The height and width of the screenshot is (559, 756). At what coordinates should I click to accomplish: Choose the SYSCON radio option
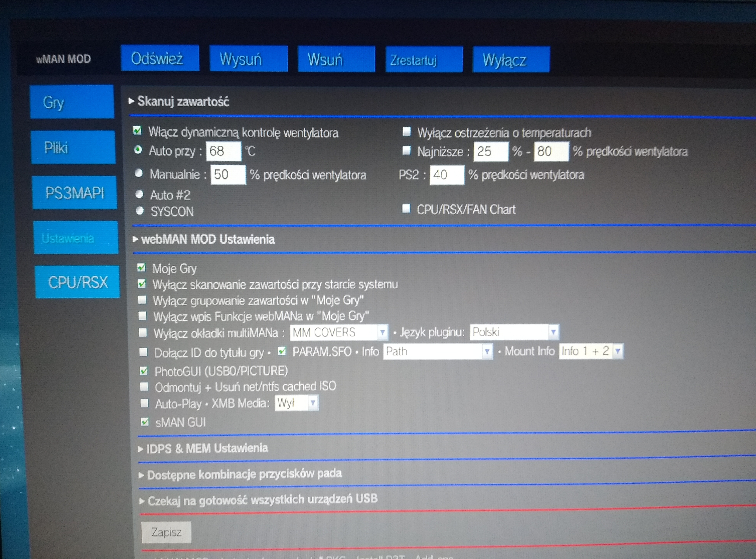coord(140,211)
